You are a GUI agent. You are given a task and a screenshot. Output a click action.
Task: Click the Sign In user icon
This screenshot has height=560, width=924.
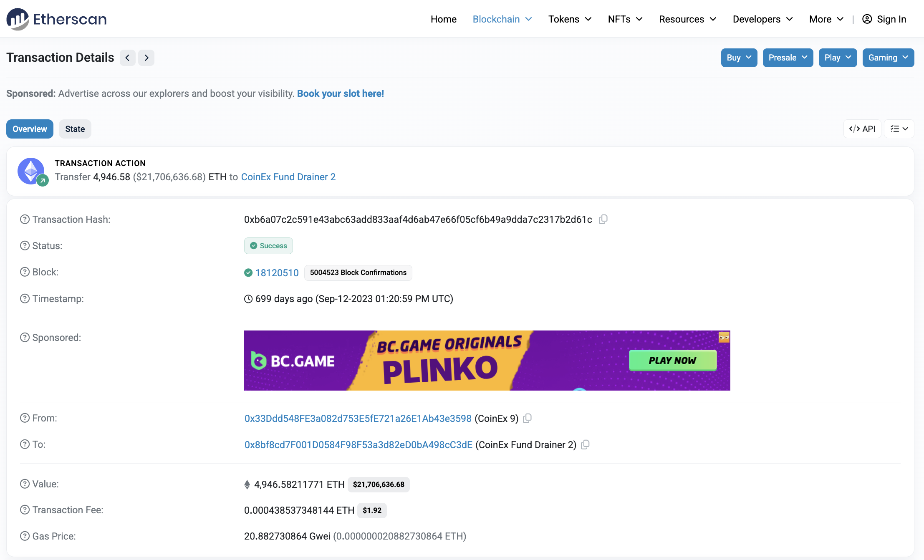[x=867, y=19]
